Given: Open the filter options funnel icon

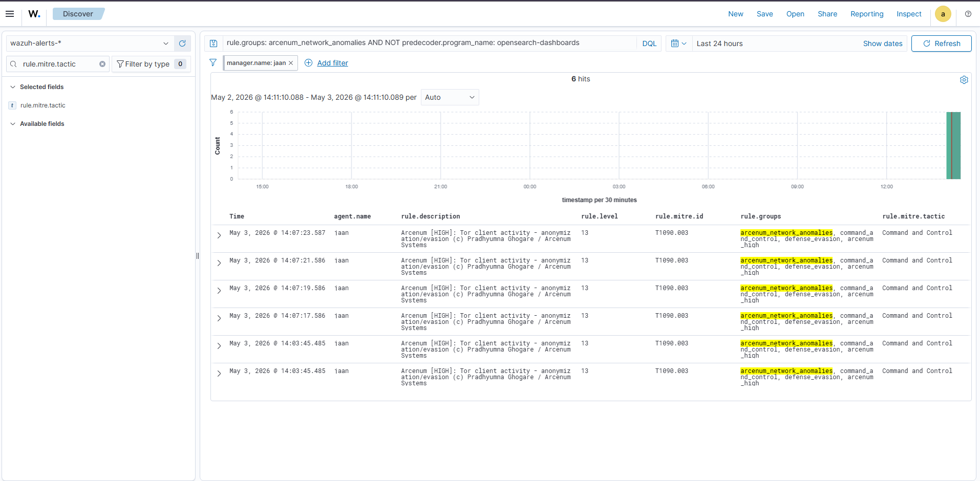Looking at the screenshot, I should click(x=213, y=62).
